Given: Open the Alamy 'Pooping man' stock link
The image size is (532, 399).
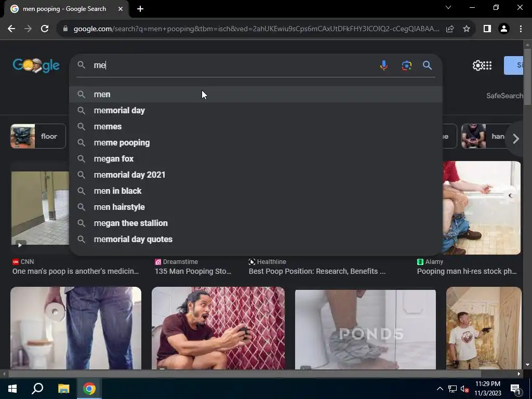Looking at the screenshot, I should tap(467, 271).
